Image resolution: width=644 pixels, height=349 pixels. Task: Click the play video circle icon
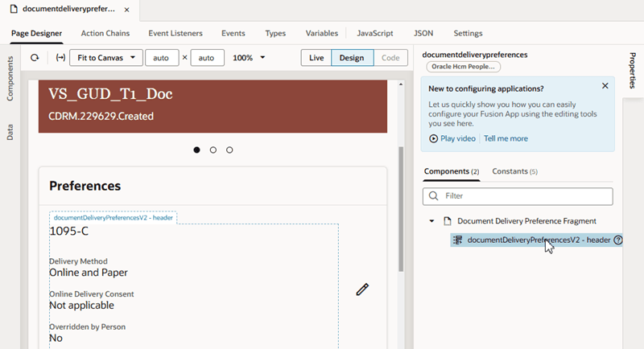pos(433,138)
